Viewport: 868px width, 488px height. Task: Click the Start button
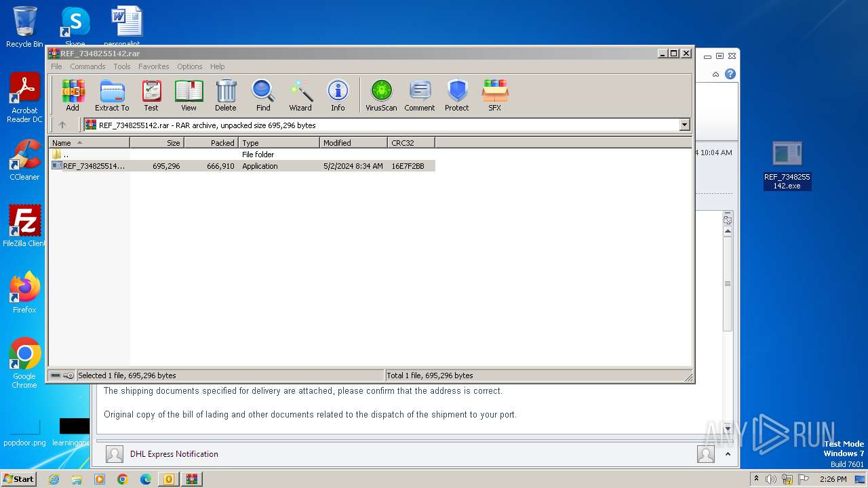pyautogui.click(x=18, y=479)
